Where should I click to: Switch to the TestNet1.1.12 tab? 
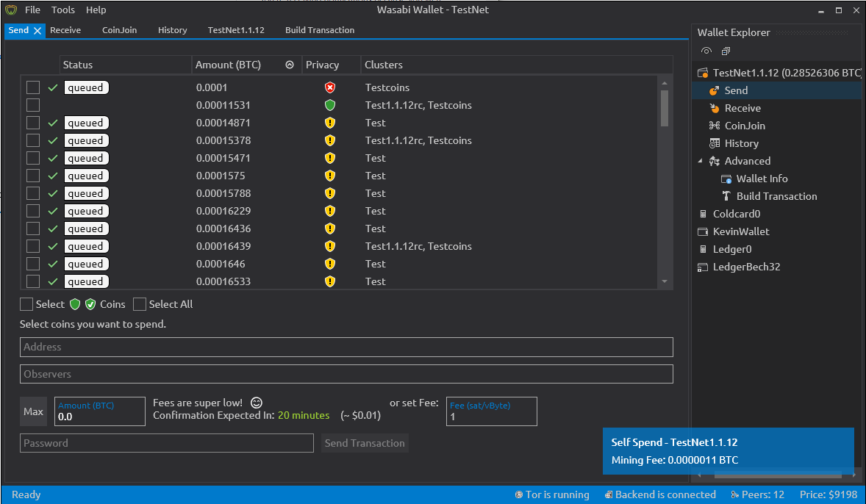(x=236, y=30)
